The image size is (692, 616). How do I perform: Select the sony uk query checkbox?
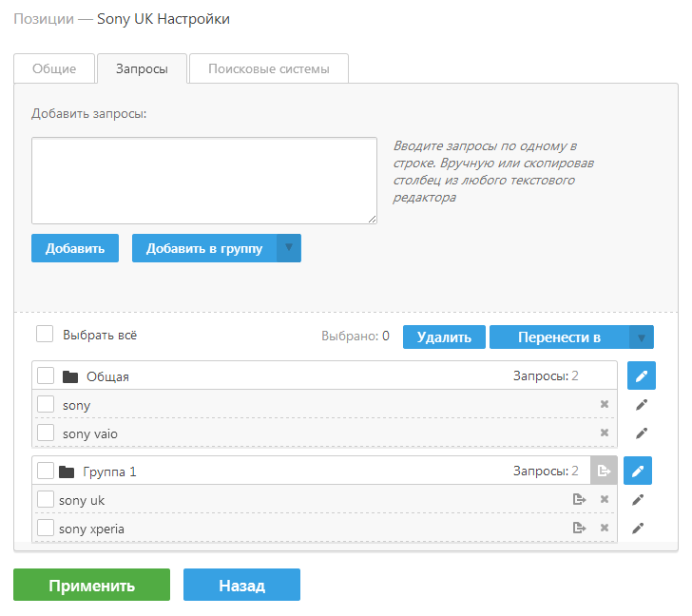pos(46,499)
